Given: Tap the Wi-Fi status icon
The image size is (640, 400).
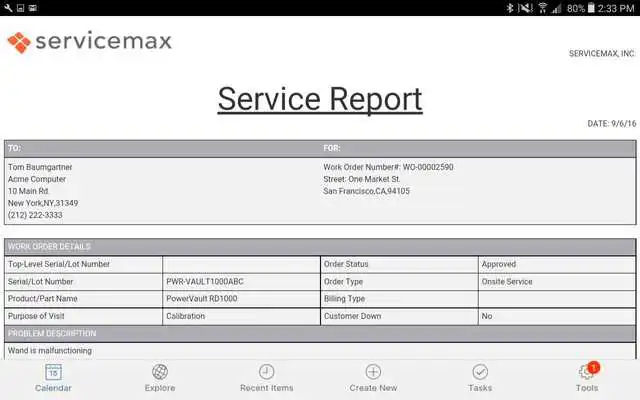Looking at the screenshot, I should [x=542, y=8].
